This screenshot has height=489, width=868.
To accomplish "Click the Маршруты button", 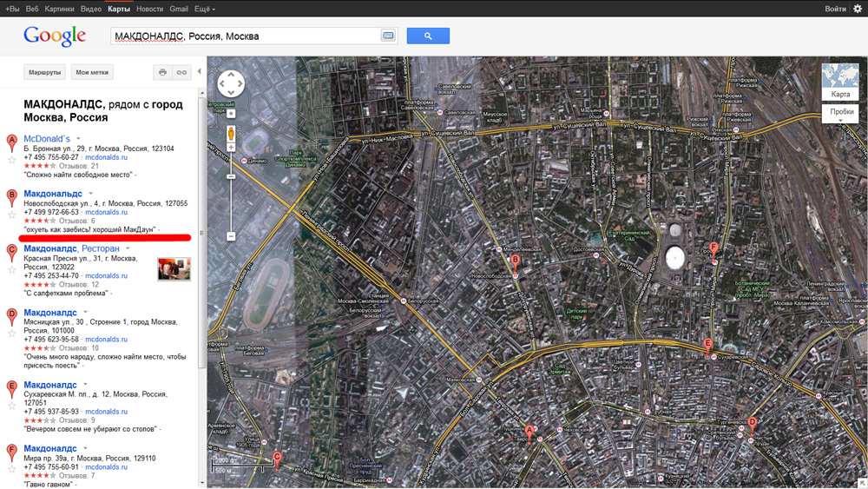I will (44, 72).
